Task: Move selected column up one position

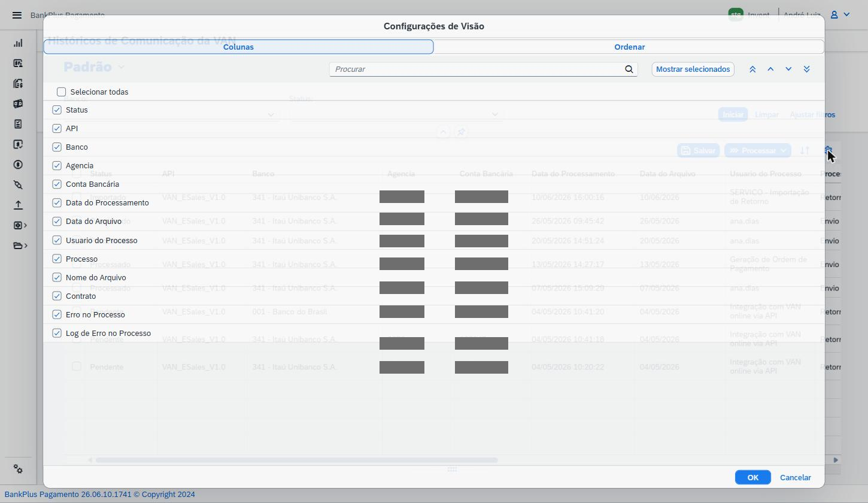Action: click(x=770, y=69)
